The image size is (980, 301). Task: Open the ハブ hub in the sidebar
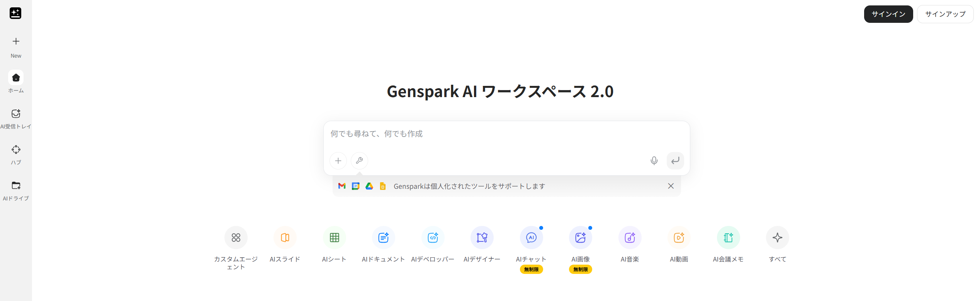(16, 150)
